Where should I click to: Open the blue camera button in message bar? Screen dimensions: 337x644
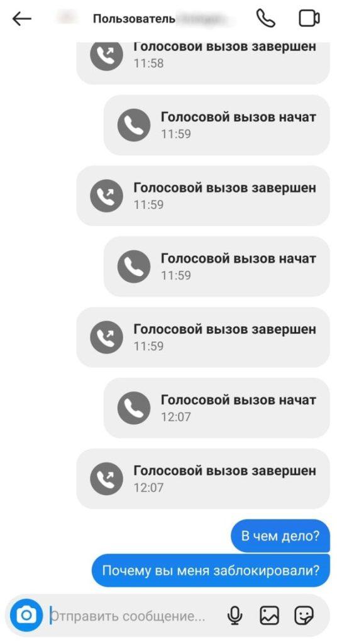pyautogui.click(x=26, y=615)
